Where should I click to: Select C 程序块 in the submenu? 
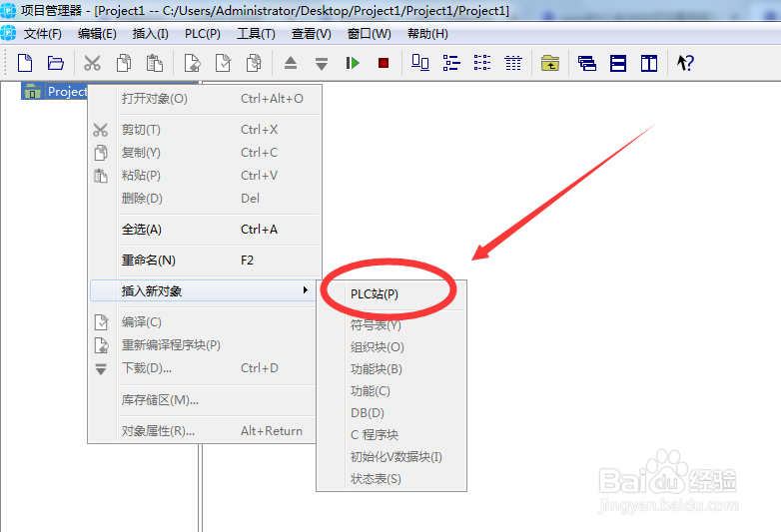point(391,434)
